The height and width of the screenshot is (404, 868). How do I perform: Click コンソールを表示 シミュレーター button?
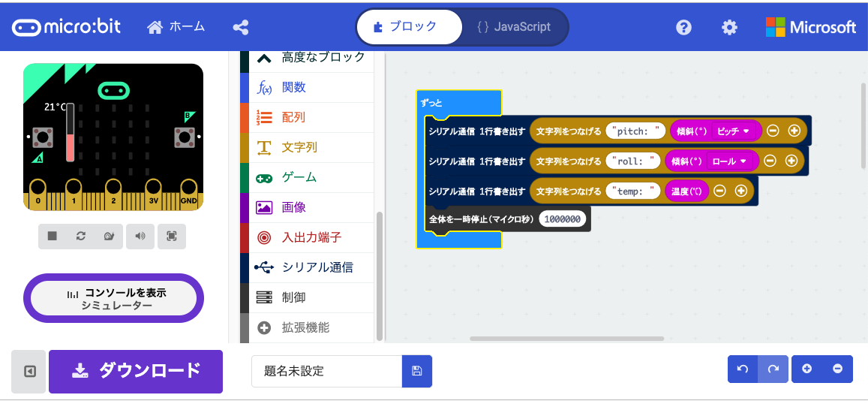(x=113, y=298)
